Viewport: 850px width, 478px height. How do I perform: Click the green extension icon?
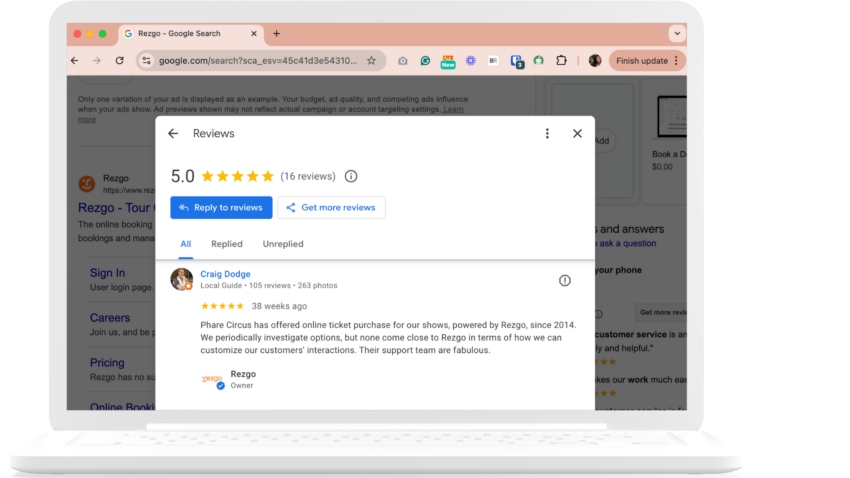(538, 61)
